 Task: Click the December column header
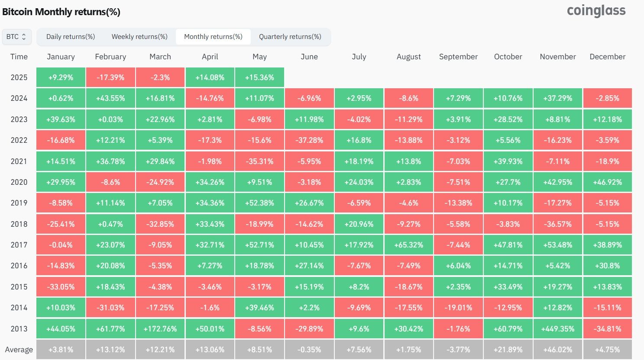coord(607,57)
